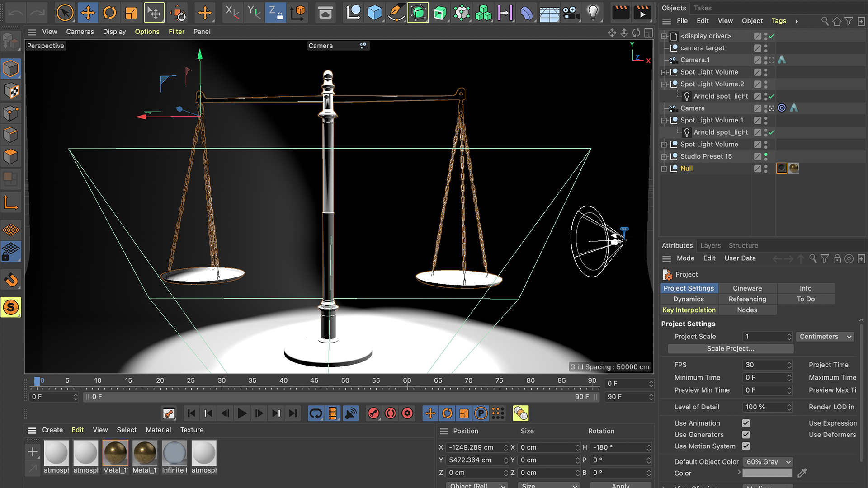The width and height of the screenshot is (868, 488).
Task: Click the Undo arrow icon
Action: coord(16,13)
